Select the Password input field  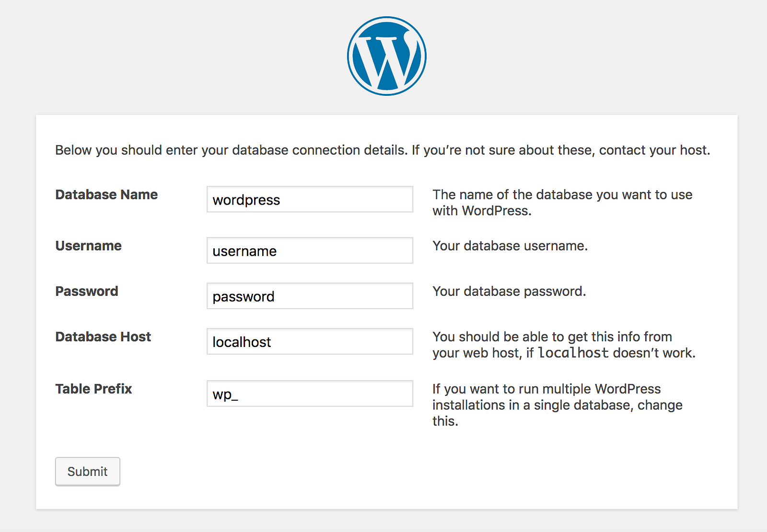point(310,296)
